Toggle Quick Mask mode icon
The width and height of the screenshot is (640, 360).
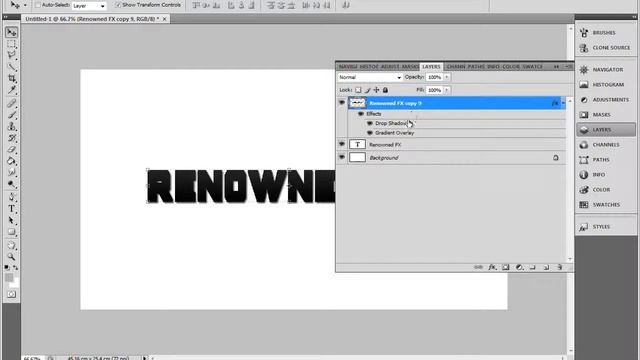(11, 294)
